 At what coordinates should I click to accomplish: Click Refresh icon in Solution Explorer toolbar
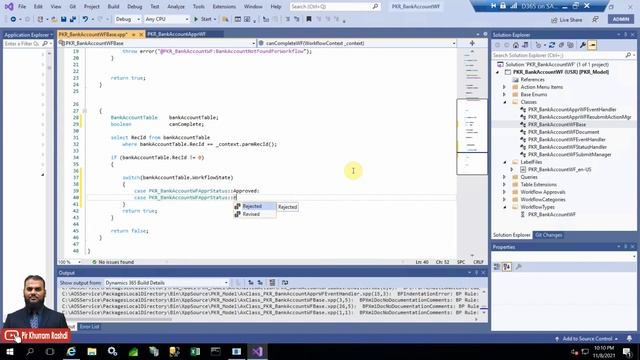pos(552,45)
